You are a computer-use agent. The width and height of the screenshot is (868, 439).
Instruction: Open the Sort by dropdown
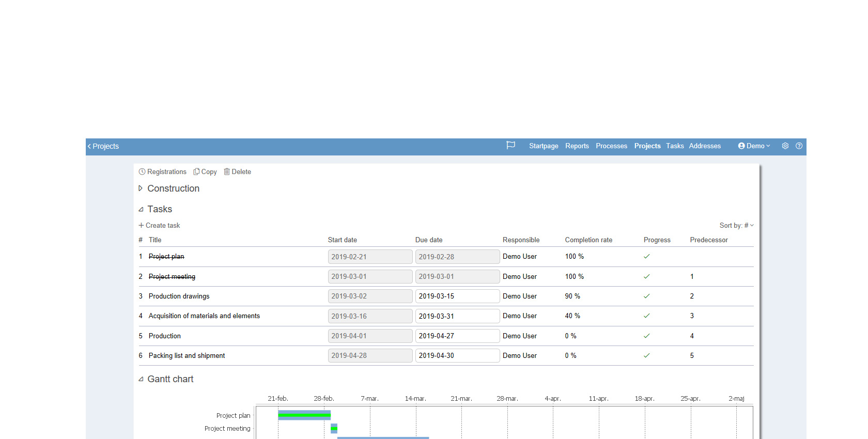click(736, 226)
